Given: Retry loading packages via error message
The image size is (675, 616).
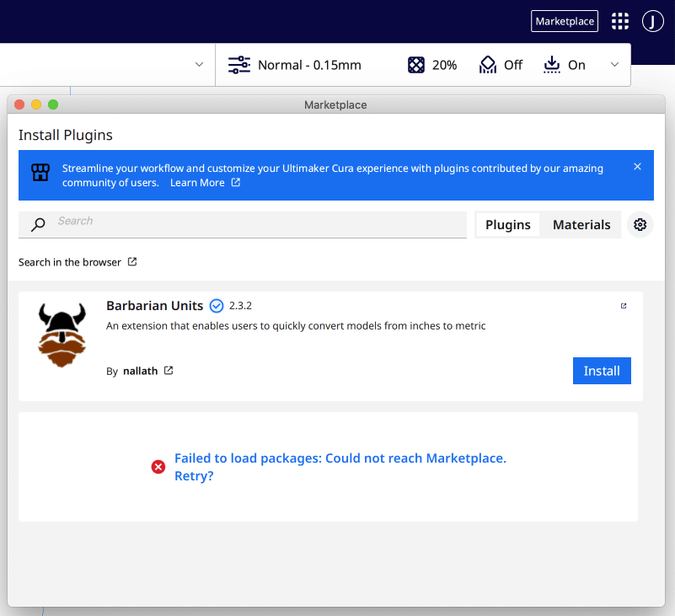Looking at the screenshot, I should click(340, 467).
